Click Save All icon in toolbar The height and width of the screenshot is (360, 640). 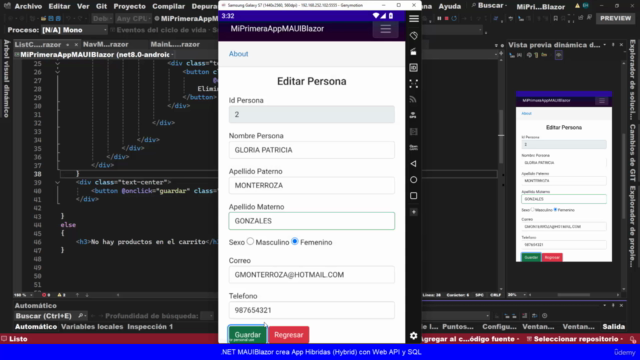(x=58, y=19)
